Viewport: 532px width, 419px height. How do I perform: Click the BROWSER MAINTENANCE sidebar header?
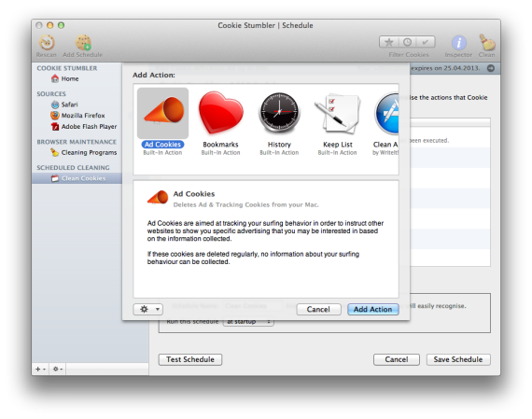pos(77,142)
